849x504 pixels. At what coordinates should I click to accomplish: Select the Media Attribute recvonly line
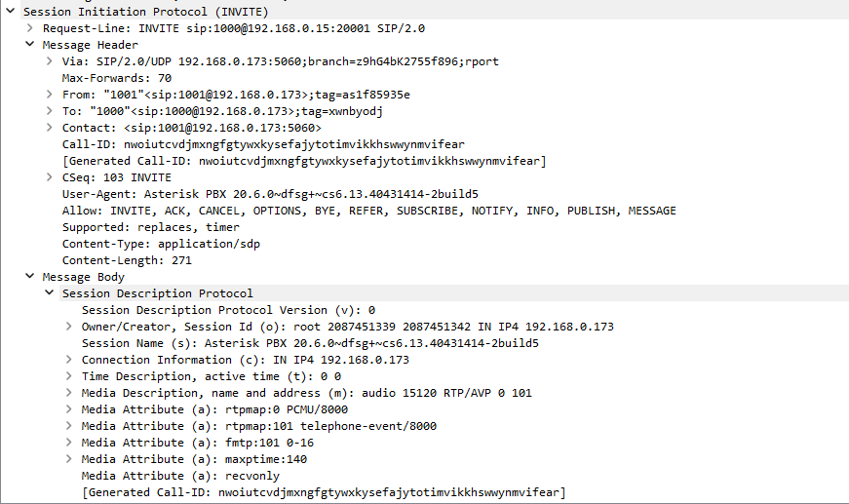point(180,476)
